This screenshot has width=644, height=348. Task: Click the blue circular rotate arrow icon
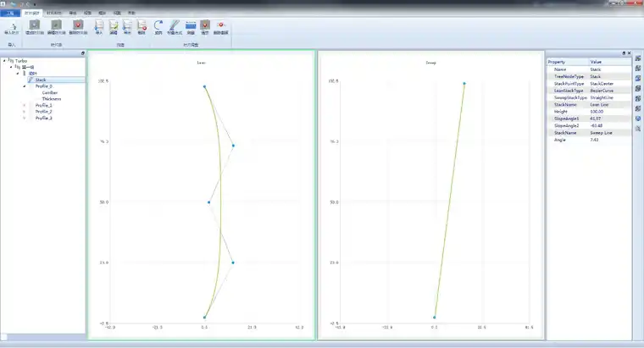coord(158,27)
